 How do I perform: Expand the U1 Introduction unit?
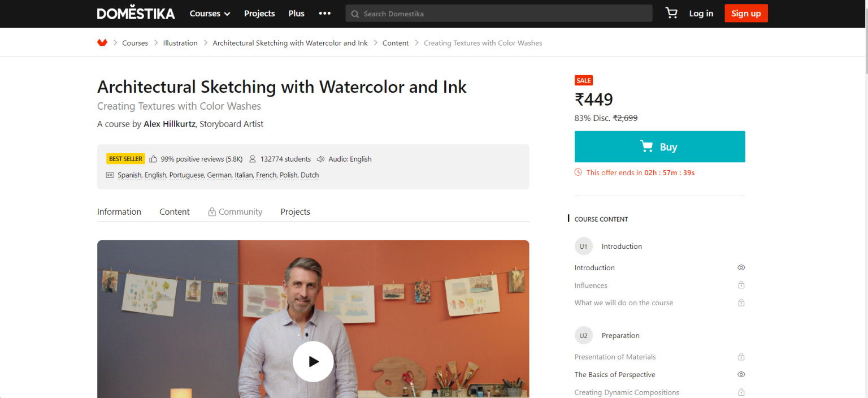pos(584,246)
